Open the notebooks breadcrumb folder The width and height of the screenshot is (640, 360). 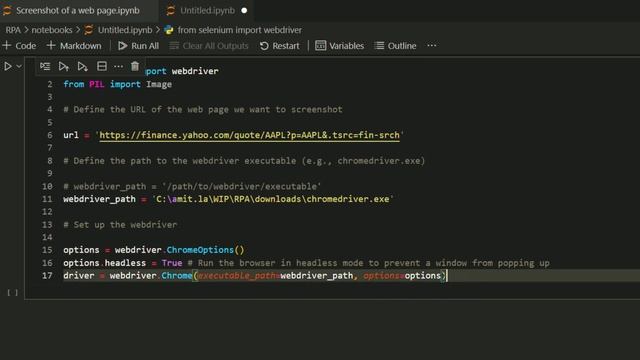(x=52, y=30)
